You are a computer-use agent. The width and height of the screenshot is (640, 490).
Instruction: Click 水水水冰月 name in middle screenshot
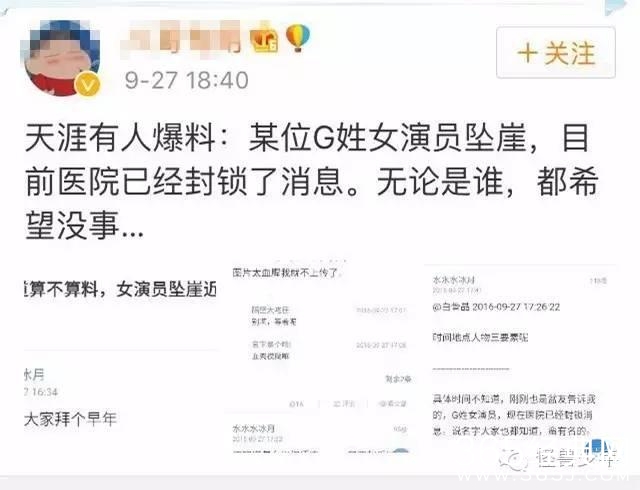(253, 428)
